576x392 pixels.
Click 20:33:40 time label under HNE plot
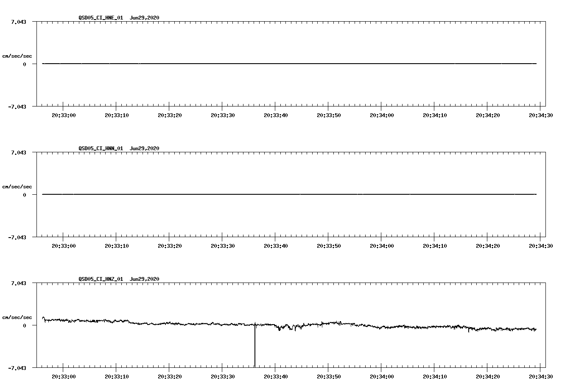click(276, 115)
